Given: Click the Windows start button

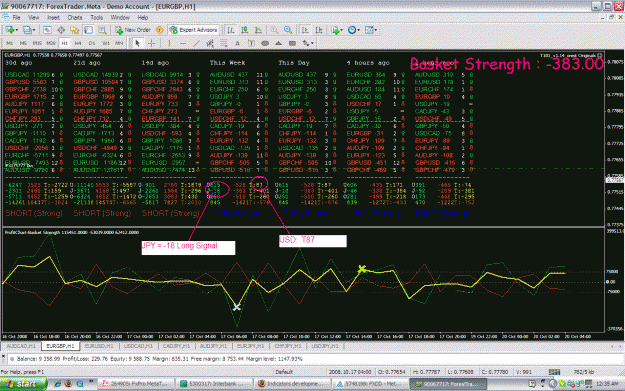Looking at the screenshot, I should pos(24,384).
